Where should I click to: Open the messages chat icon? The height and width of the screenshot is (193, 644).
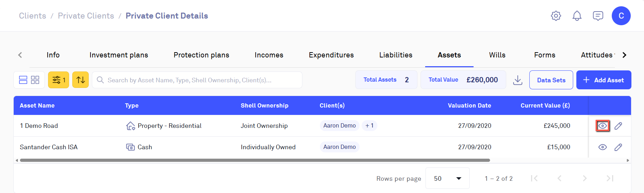(x=598, y=16)
